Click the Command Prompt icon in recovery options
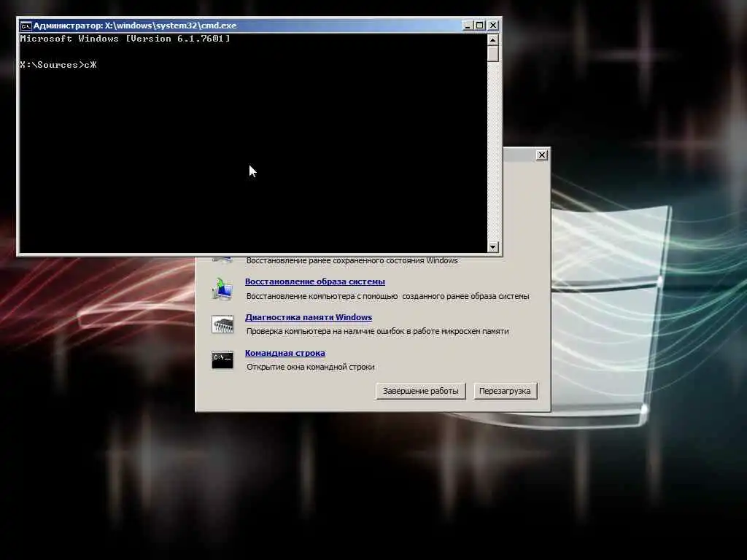 [x=222, y=360]
